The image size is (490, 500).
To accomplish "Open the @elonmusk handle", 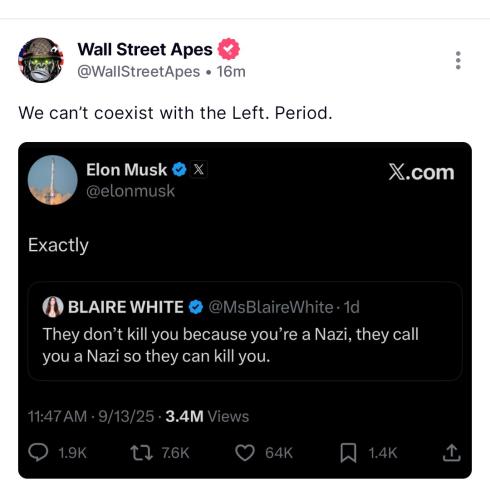I will (130, 191).
